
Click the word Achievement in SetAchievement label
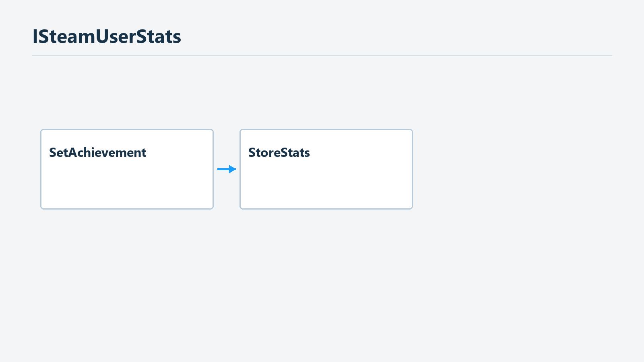[x=107, y=152]
